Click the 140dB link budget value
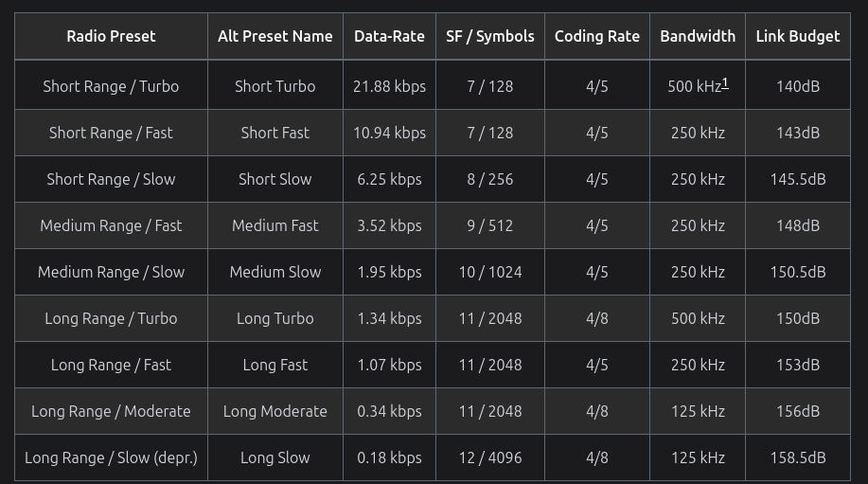Screen dimensions: 868x484 coord(797,86)
